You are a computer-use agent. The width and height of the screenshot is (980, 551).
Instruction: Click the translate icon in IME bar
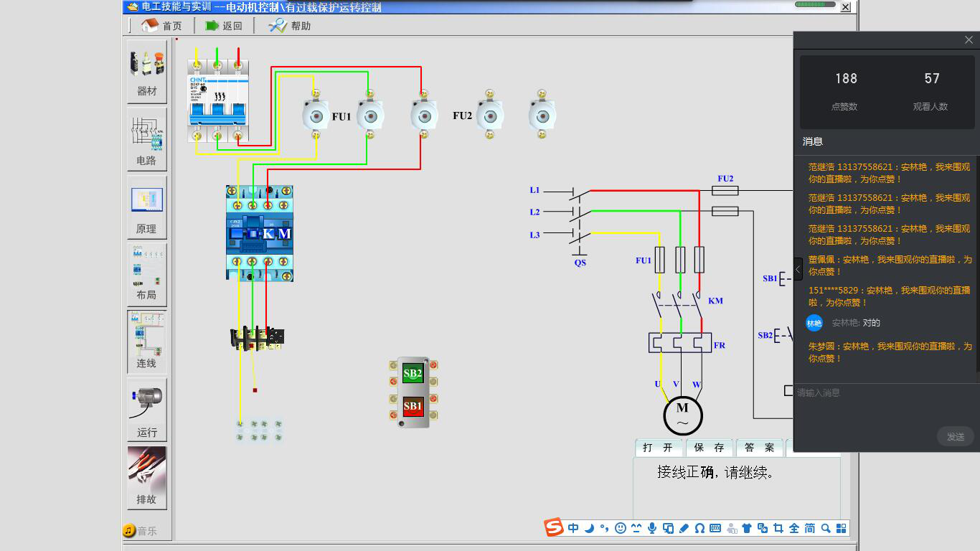(x=763, y=528)
